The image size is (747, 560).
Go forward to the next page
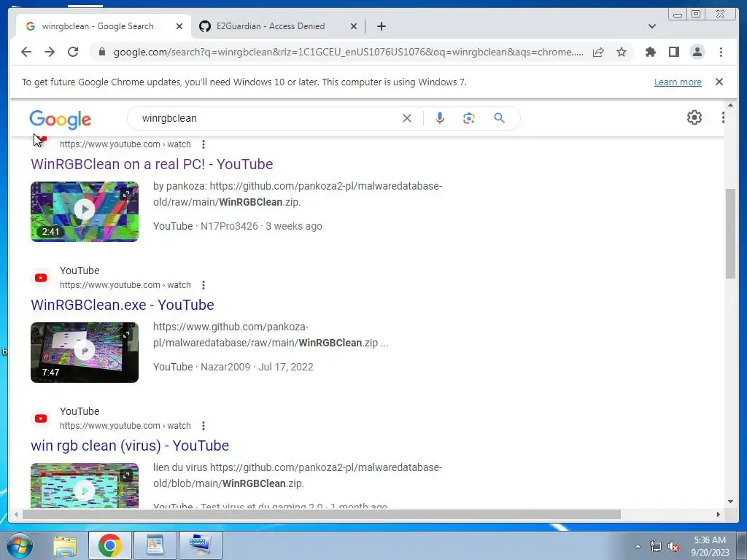(x=50, y=52)
